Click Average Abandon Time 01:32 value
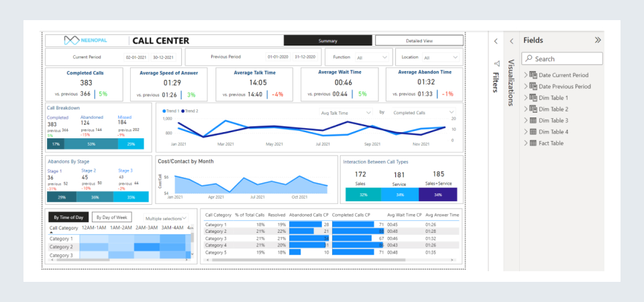 tap(426, 82)
